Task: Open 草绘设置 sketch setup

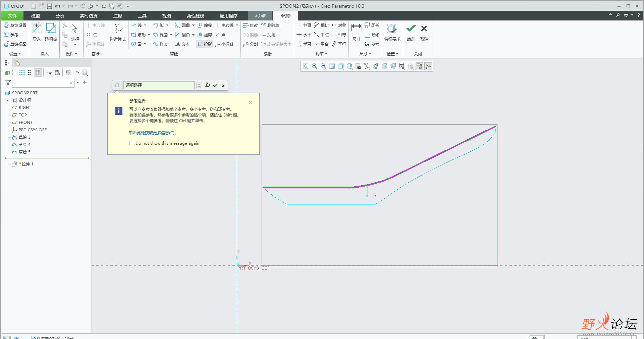Action: 15,25
